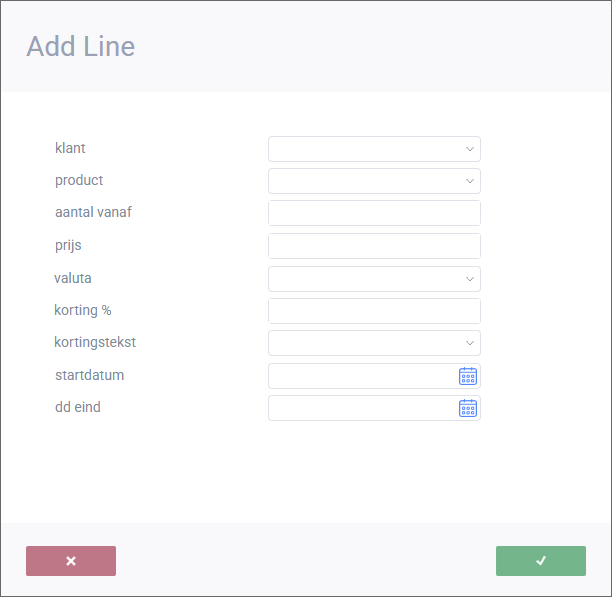612x597 pixels.
Task: Click inside the startdatum date text box
Action: point(361,376)
